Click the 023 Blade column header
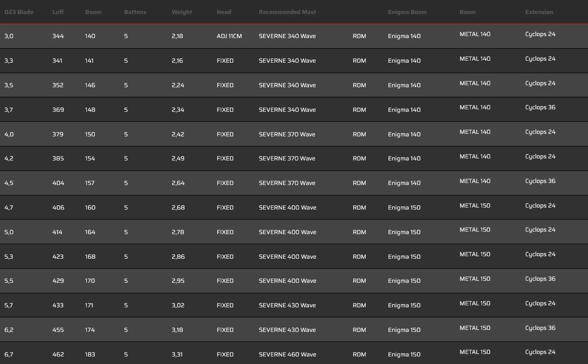This screenshot has height=364, width=588. click(x=19, y=12)
